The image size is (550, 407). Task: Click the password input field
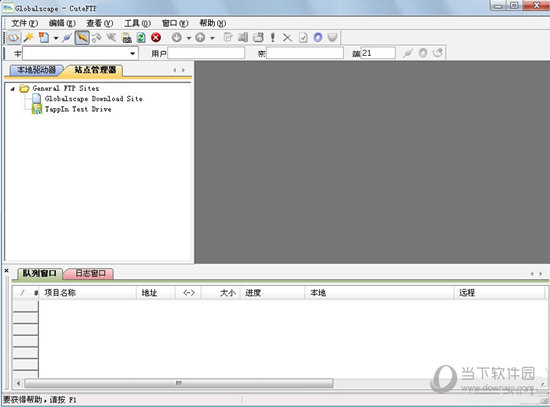[305, 53]
